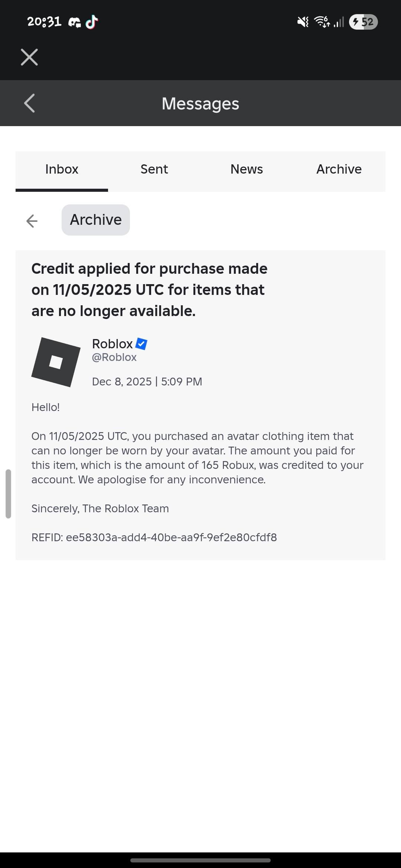
Task: Tap the blue verified badge
Action: pyautogui.click(x=141, y=344)
